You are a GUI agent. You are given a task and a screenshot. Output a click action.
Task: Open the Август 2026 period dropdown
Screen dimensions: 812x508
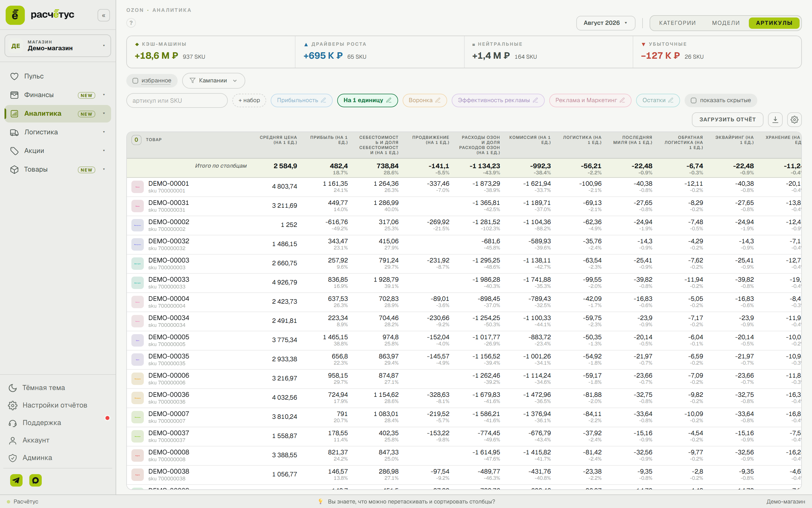(x=606, y=23)
